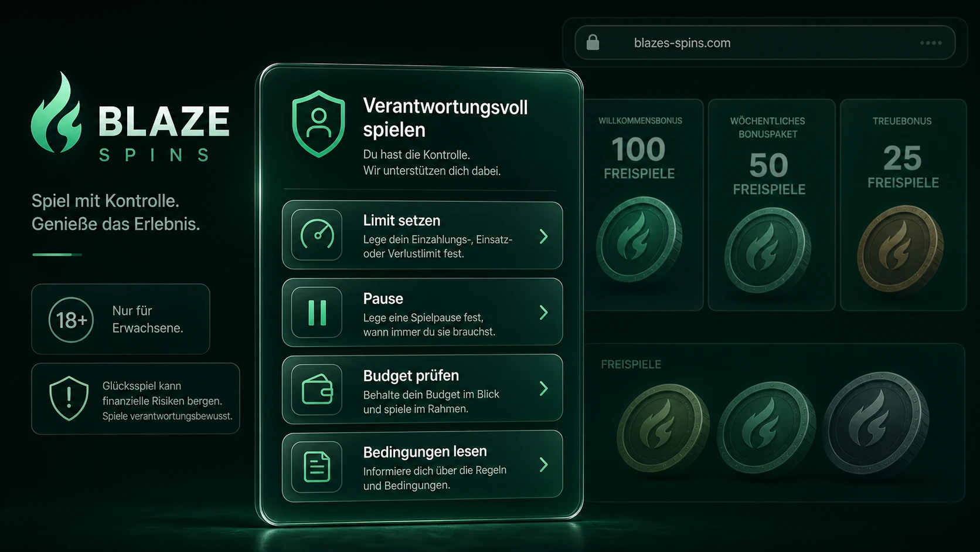Click the SPINS wordmark under BLAZE
This screenshot has height=552, width=980.
[154, 155]
